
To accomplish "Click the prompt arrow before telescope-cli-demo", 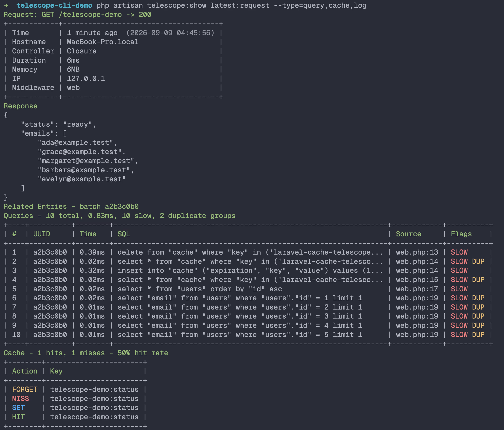I will point(6,5).
